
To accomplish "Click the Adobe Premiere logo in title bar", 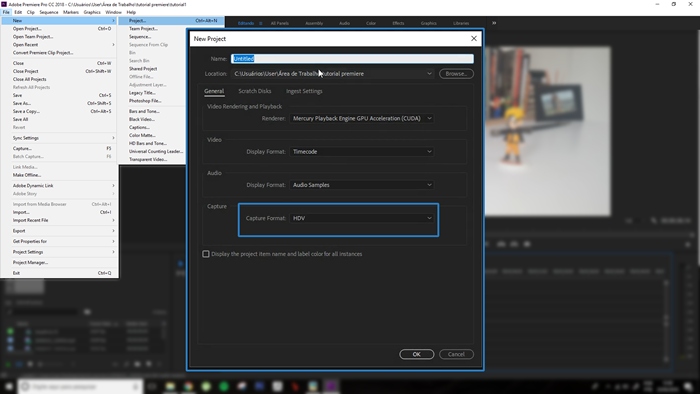I will [4, 4].
